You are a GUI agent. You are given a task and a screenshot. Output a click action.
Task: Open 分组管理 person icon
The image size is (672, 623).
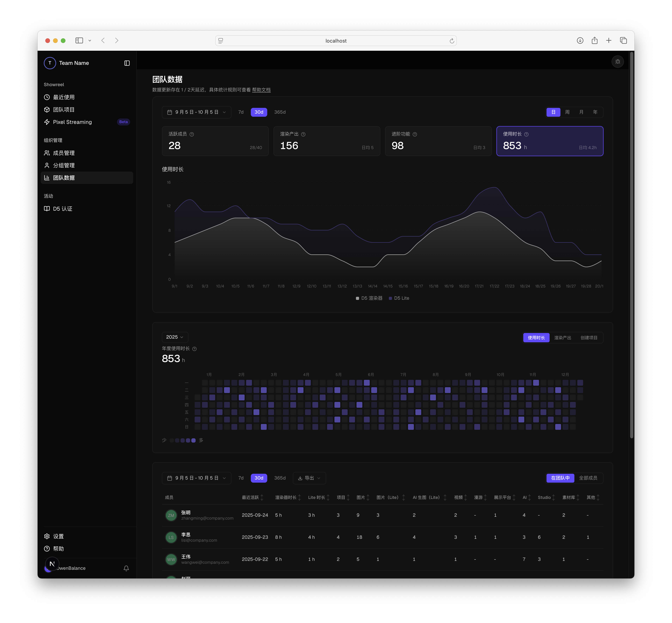tap(47, 166)
